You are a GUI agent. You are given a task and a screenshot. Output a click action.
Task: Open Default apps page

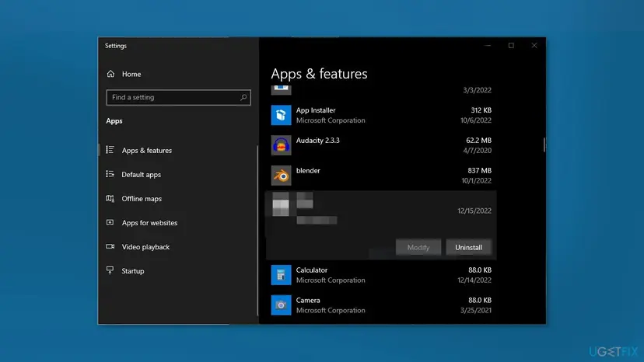click(x=142, y=175)
